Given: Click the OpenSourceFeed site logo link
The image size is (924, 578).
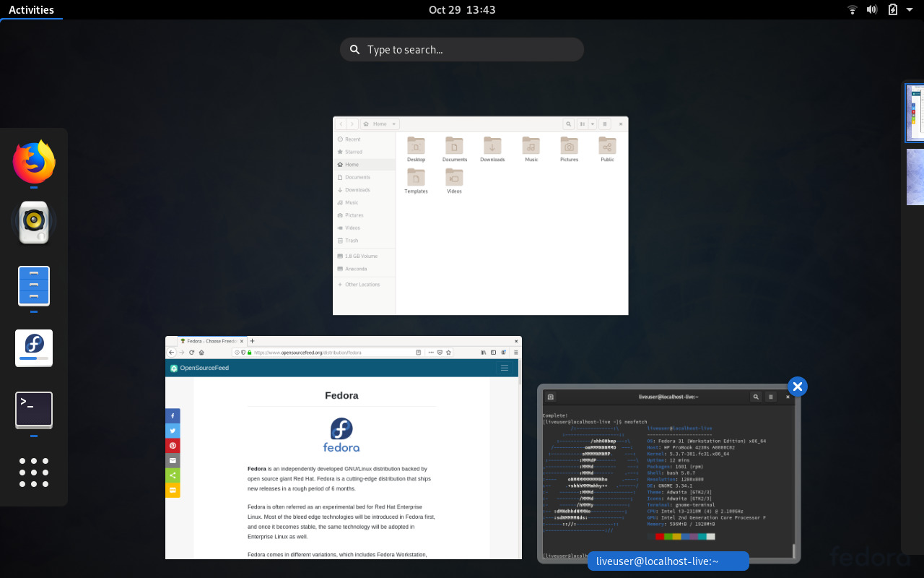Looking at the screenshot, I should [200, 368].
